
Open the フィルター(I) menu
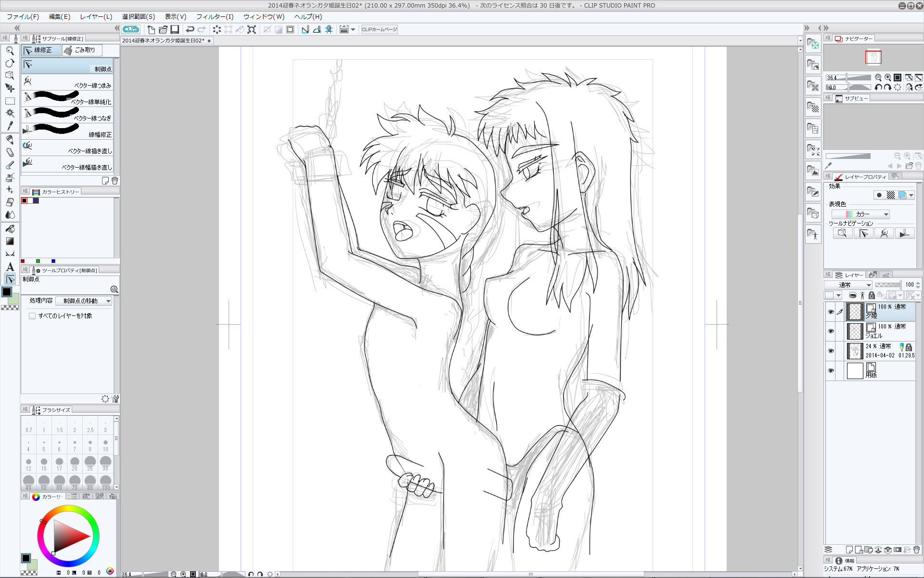(214, 17)
